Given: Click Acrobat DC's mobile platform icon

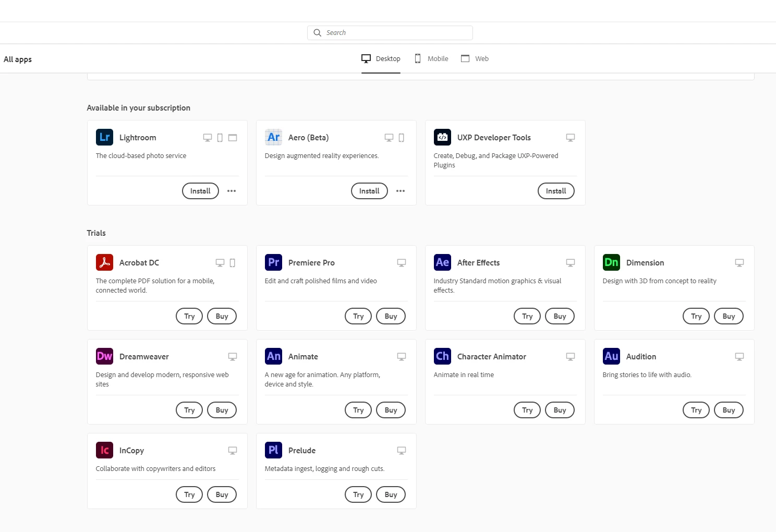Looking at the screenshot, I should [x=233, y=263].
